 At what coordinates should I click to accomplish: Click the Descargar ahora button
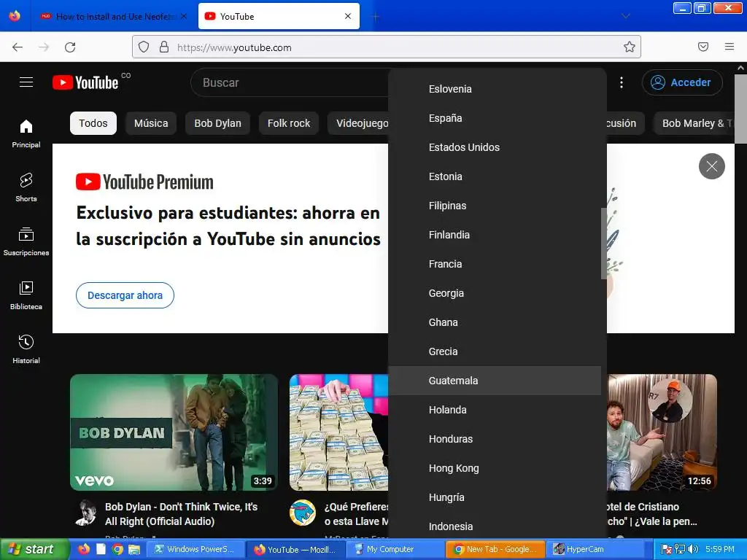tap(125, 295)
